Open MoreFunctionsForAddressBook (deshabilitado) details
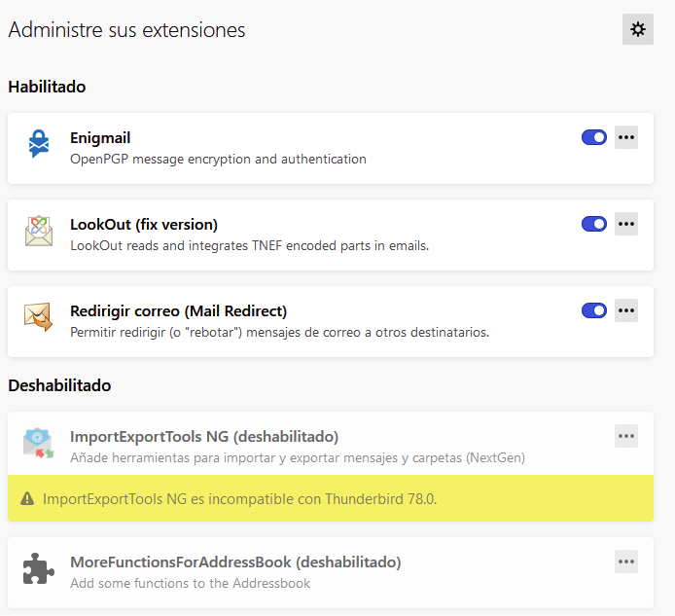The image size is (675, 616). click(x=235, y=562)
